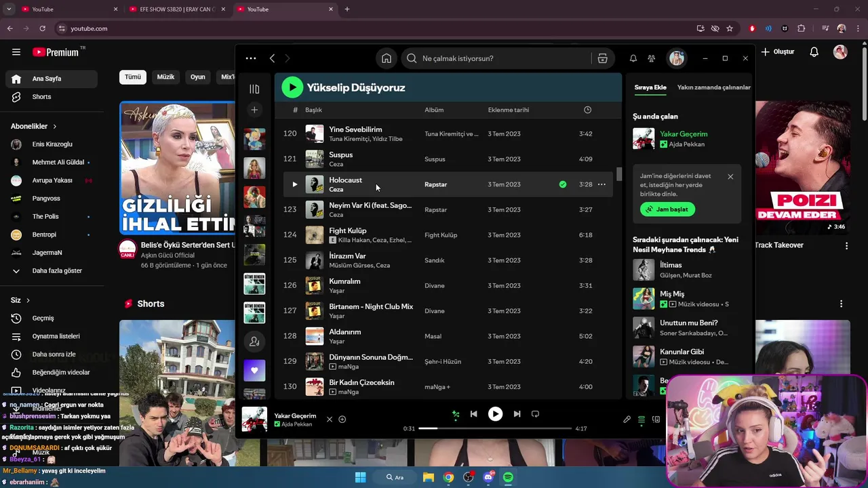Dismiss Yakar Geçerim recommendation with X
The height and width of the screenshot is (488, 868).
330,420
